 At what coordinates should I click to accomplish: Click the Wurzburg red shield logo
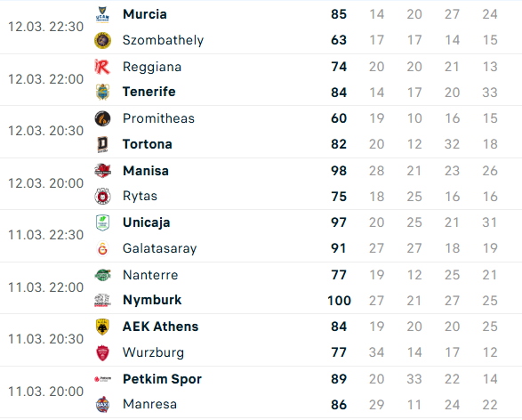point(102,352)
